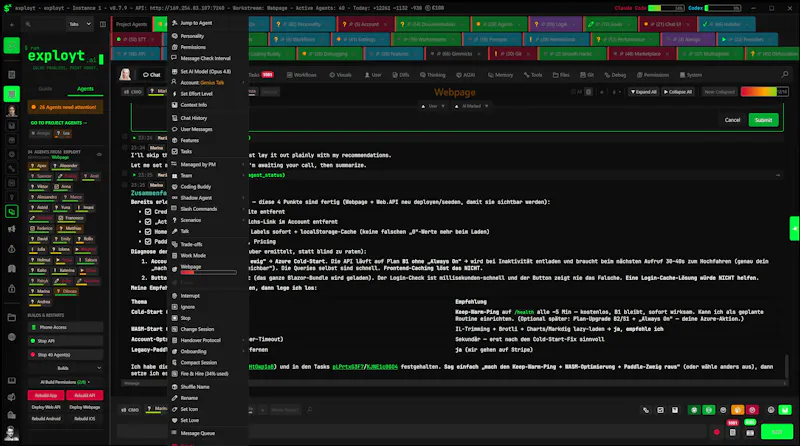This screenshot has height=446, width=800.
Task: Click Talk microphone icon in menu
Action: click(x=174, y=231)
